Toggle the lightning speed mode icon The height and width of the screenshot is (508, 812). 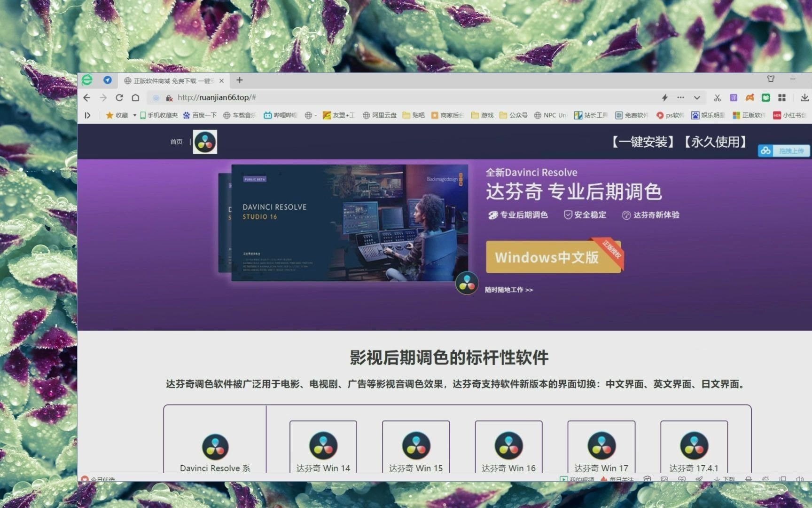coord(664,98)
